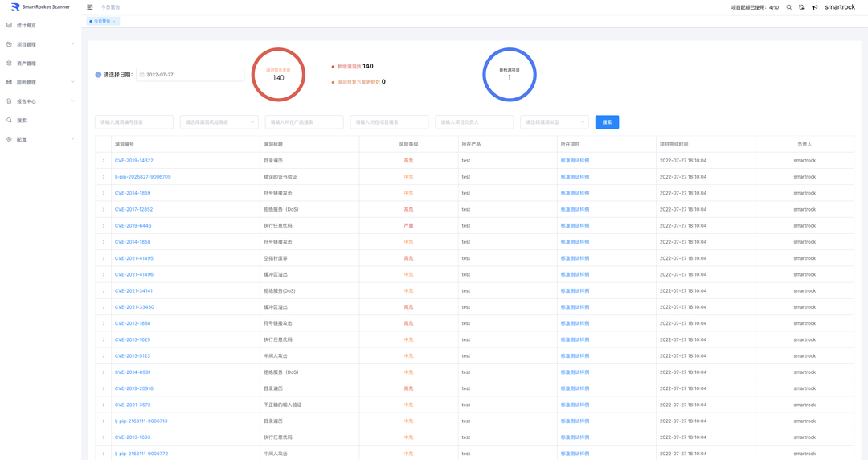Close the 今日警告 tab
Image resolution: width=868 pixels, height=460 pixels.
pyautogui.click(x=115, y=22)
